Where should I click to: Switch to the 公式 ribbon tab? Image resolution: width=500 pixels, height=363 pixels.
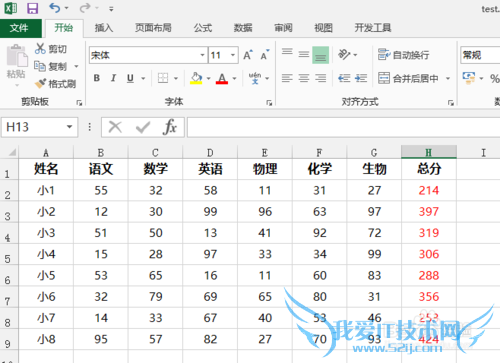(x=203, y=28)
